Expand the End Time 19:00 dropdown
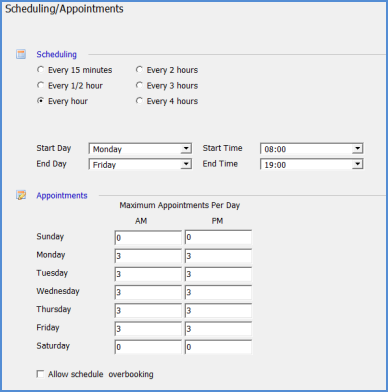Screen dimensions: 388x392 [311, 164]
